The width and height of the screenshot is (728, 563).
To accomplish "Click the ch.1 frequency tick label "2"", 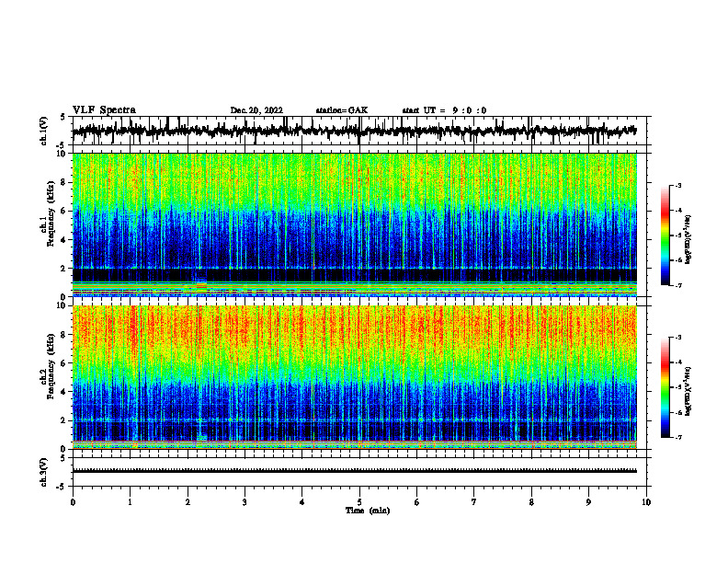I will click(63, 268).
